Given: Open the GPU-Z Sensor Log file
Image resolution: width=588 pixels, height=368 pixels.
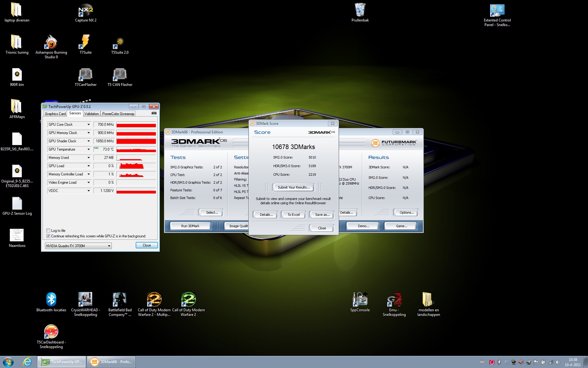Looking at the screenshot, I should pos(17,205).
